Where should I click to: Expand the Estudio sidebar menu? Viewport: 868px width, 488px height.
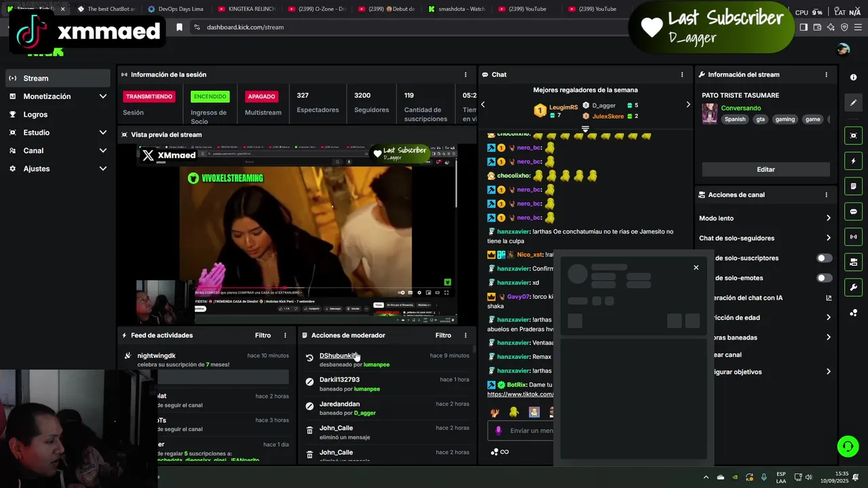click(x=58, y=132)
